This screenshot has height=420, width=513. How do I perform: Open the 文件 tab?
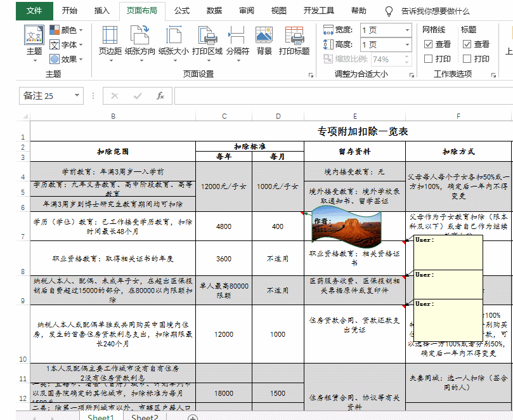(x=34, y=11)
